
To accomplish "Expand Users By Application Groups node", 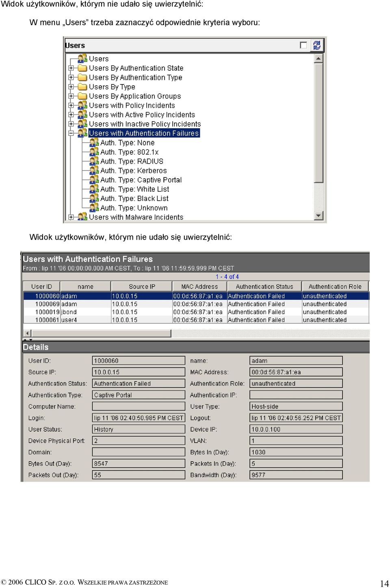I will click(71, 96).
